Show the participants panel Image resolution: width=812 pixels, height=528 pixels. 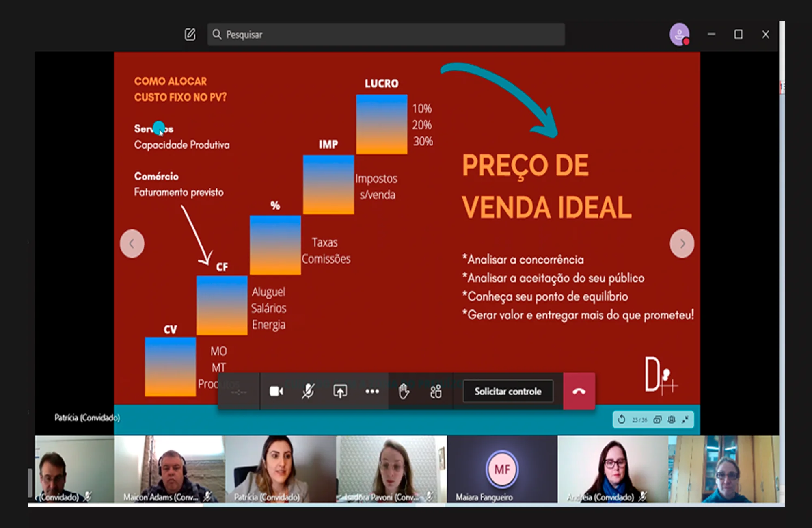(x=436, y=392)
